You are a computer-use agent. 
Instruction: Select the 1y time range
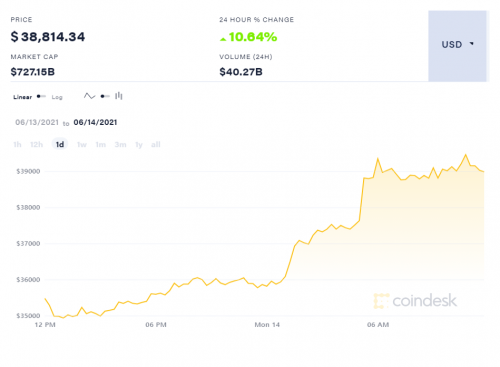139,145
